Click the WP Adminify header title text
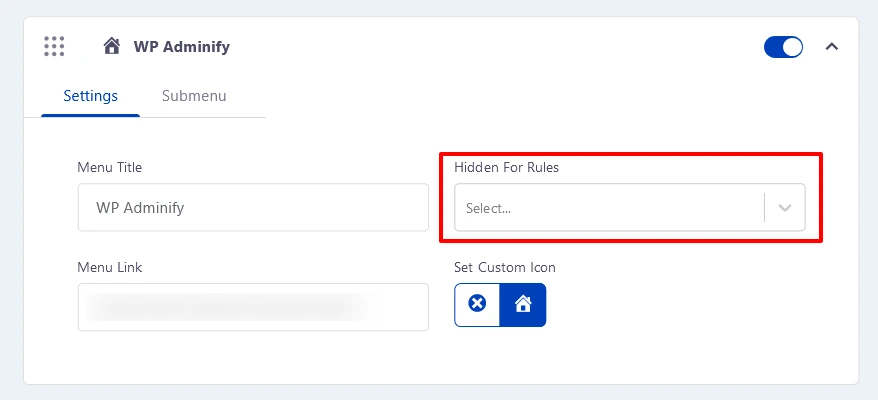The height and width of the screenshot is (400, 878). 181,46
